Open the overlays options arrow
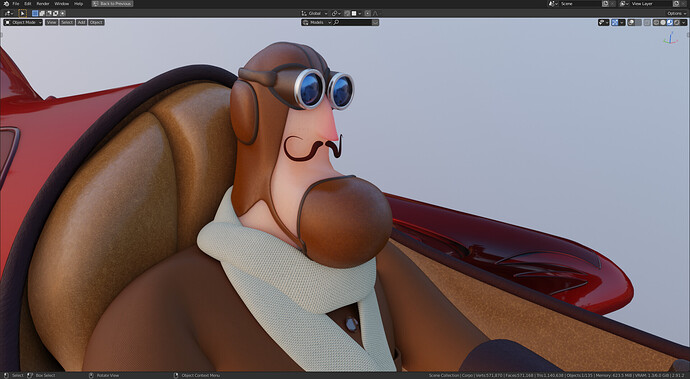The width and height of the screenshot is (690, 379). pos(639,22)
